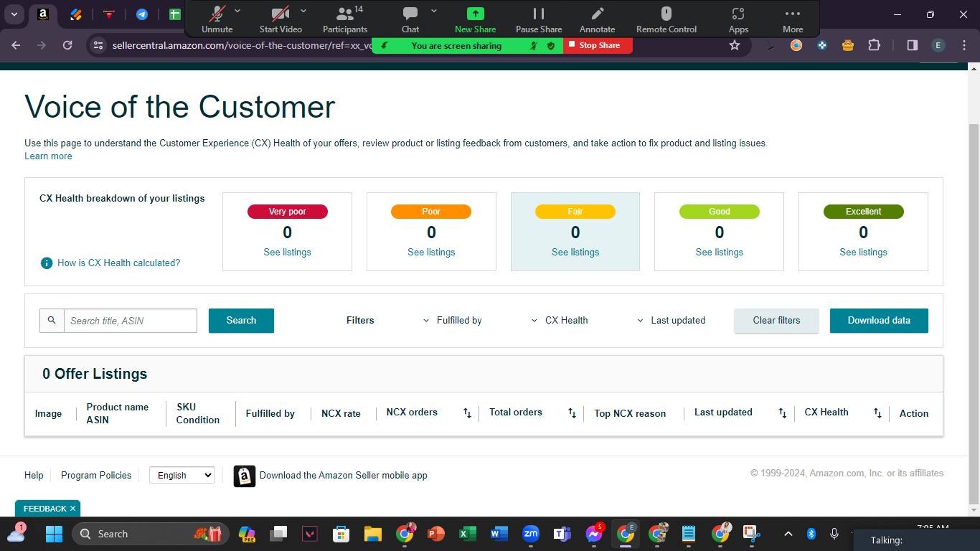The height and width of the screenshot is (551, 980).
Task: Open the FEEDBACK tab
Action: click(x=44, y=509)
